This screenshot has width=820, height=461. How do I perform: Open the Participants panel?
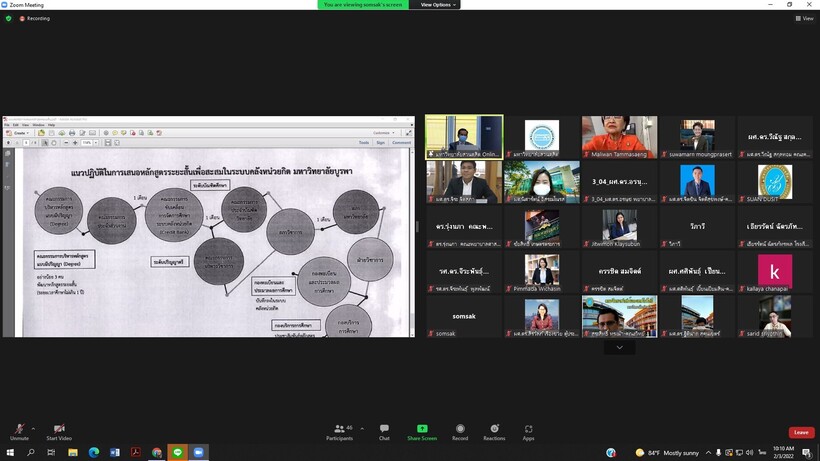[x=339, y=430]
